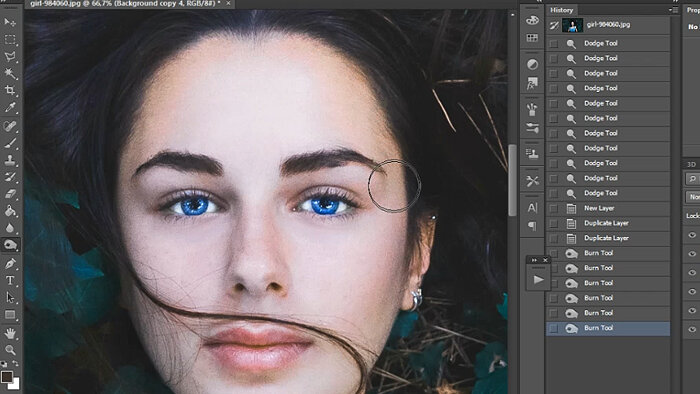Select the Crop tool
The height and width of the screenshot is (394, 700).
click(x=10, y=90)
